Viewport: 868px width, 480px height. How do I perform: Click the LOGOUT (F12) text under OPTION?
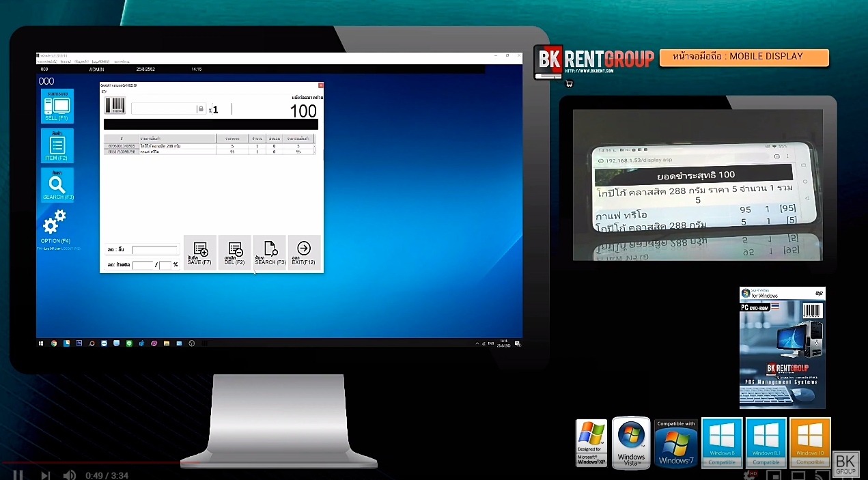[x=70, y=249]
